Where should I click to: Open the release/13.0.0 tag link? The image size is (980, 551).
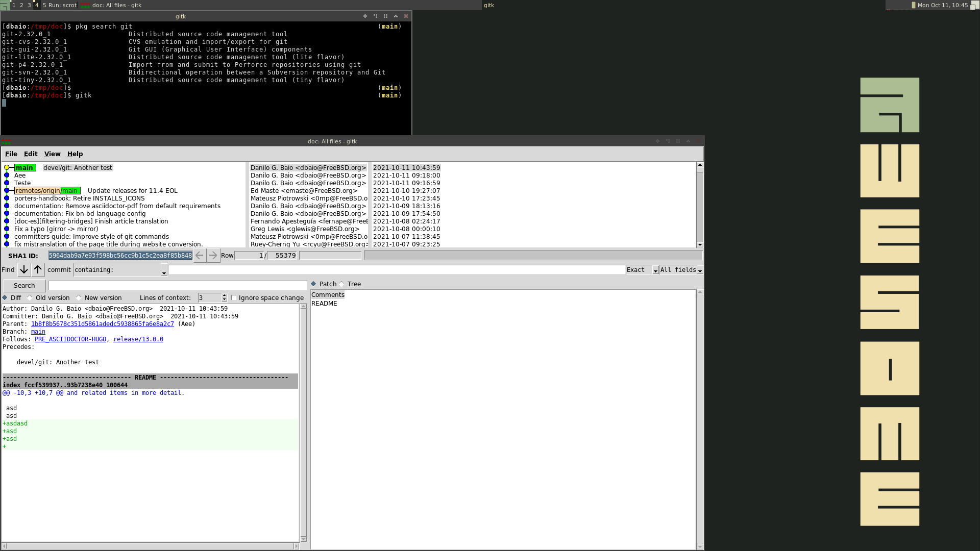click(138, 339)
